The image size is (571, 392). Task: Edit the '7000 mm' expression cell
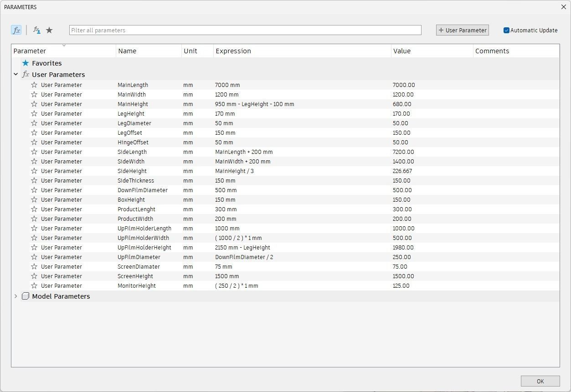coord(227,85)
